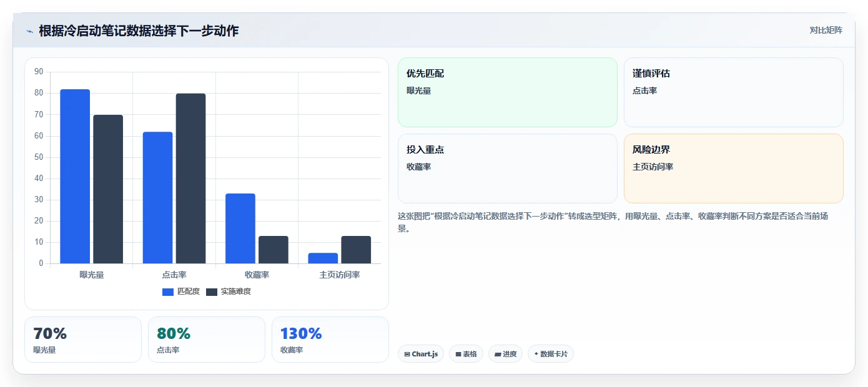
Task: Click the 130% 收藏率 stat card
Action: (330, 340)
